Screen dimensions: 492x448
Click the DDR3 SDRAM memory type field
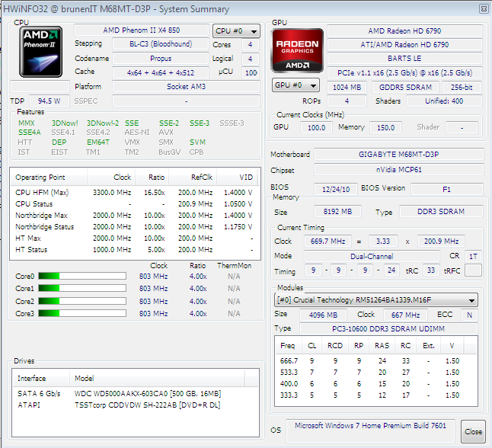point(441,212)
